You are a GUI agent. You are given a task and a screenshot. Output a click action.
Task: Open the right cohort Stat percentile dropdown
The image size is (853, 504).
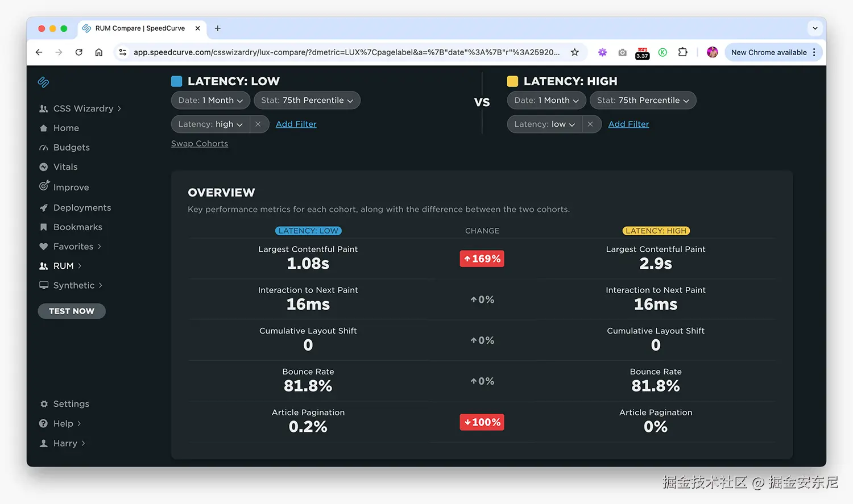[643, 101]
